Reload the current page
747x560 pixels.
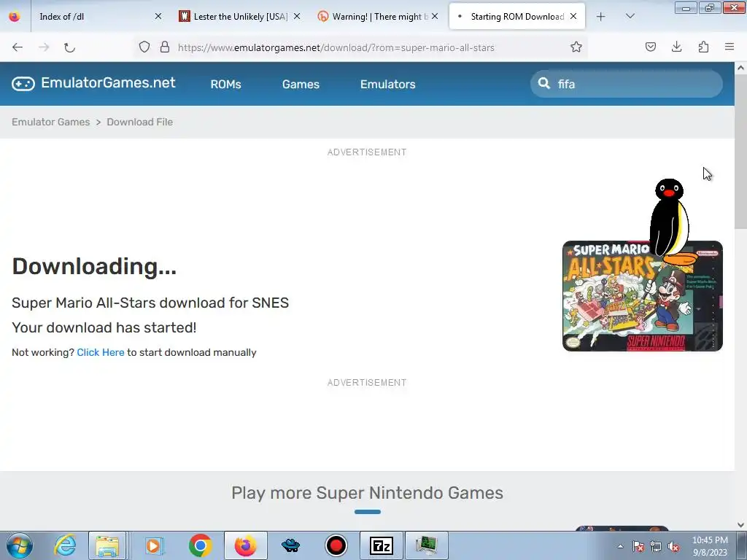[x=69, y=47]
